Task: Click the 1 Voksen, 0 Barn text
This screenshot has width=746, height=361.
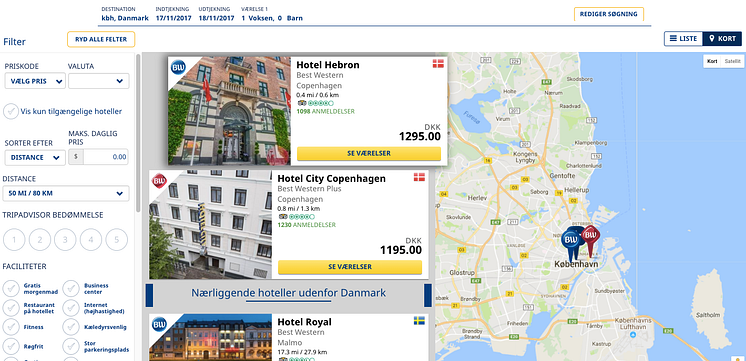Action: (272, 19)
